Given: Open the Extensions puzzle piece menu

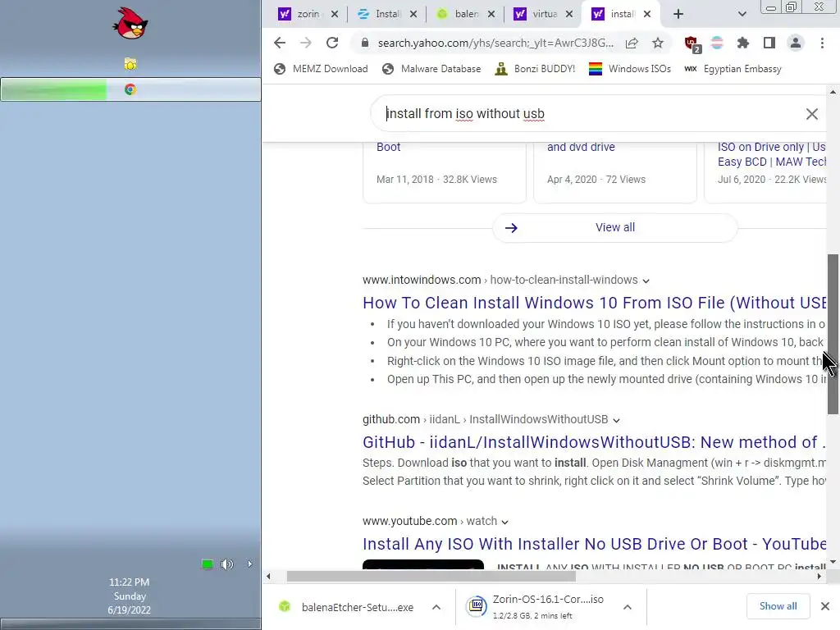Looking at the screenshot, I should click(742, 43).
